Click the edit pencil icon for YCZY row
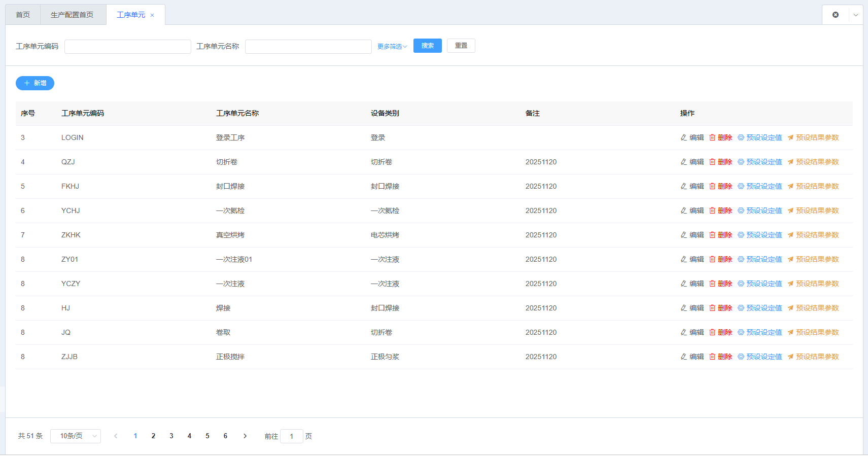868x456 pixels. click(x=684, y=284)
